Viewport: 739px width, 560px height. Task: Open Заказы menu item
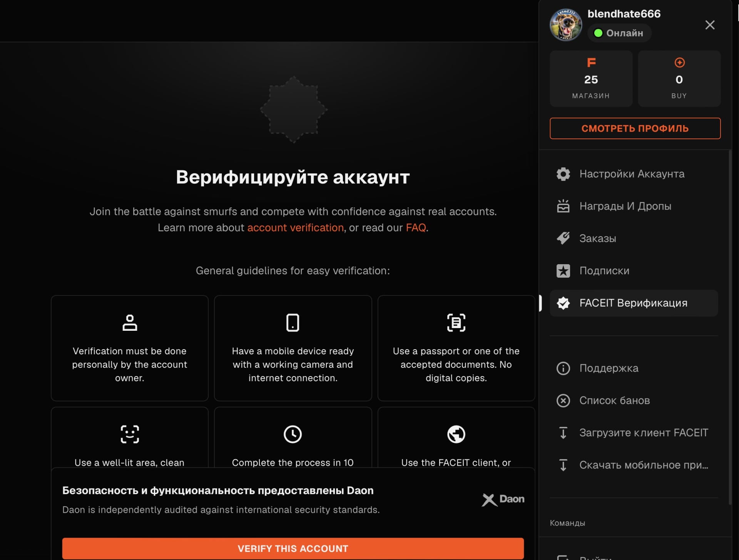pyautogui.click(x=634, y=238)
